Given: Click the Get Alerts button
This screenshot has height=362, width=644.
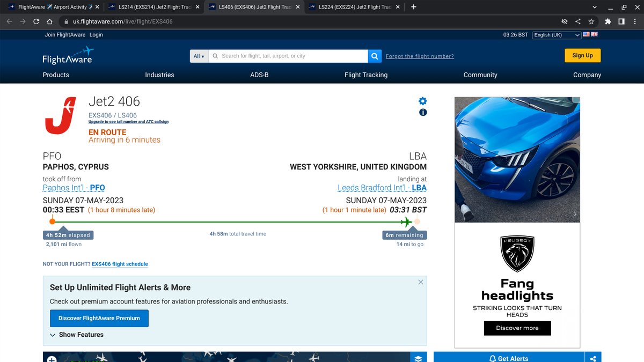Looking at the screenshot, I should (x=509, y=358).
